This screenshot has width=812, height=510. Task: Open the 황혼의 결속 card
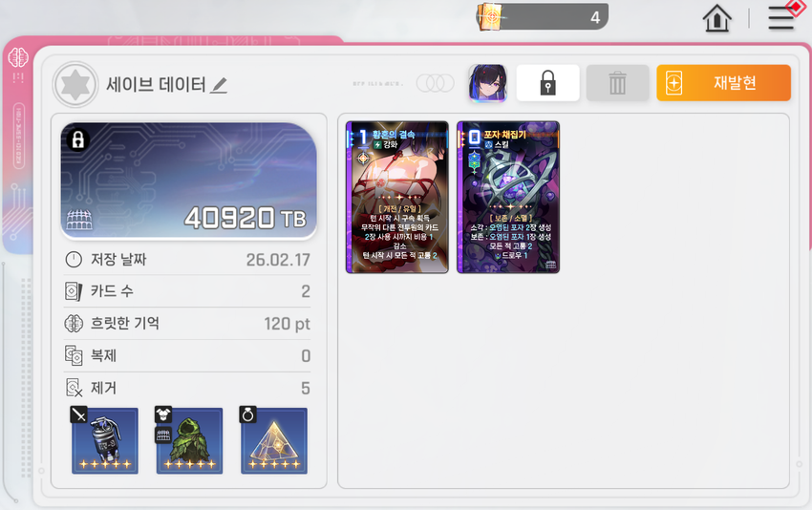[x=397, y=198]
